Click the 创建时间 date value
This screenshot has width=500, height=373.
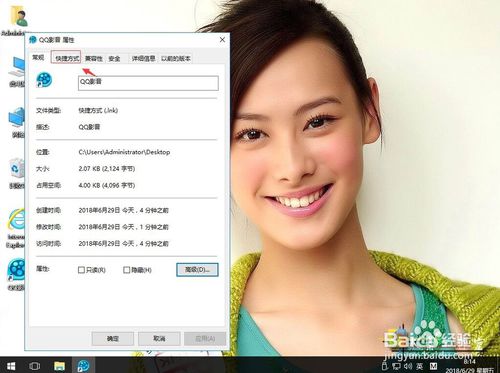[x=123, y=210]
